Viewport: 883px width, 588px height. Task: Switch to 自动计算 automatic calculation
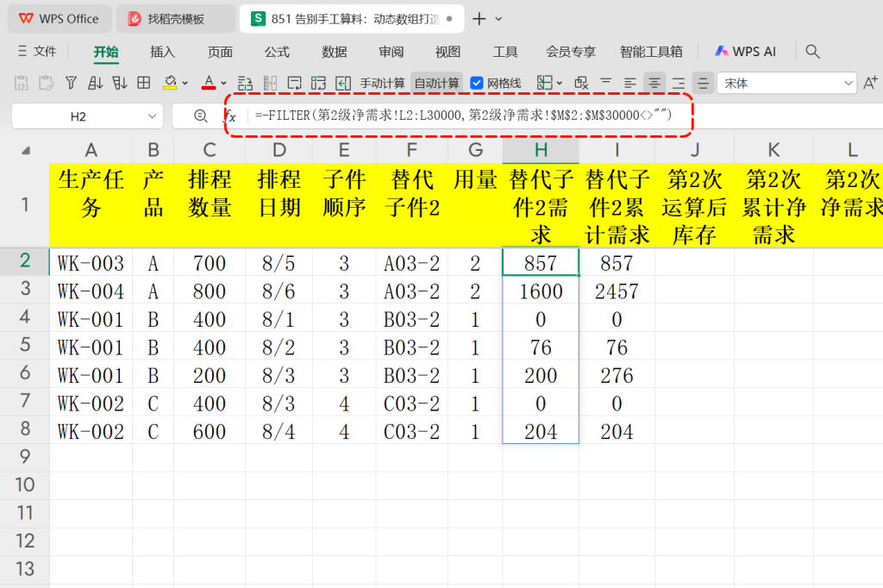tap(437, 84)
